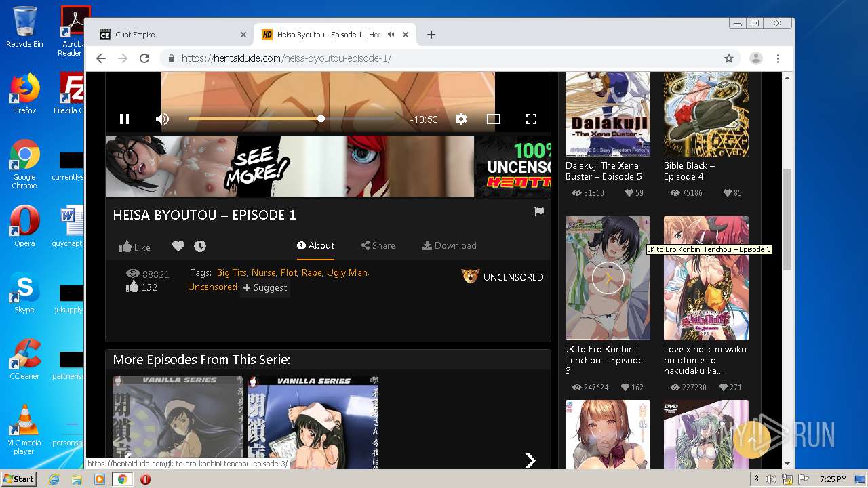Click the orange scroll-to-top button
The height and width of the screenshot is (488, 868).
tap(752, 440)
